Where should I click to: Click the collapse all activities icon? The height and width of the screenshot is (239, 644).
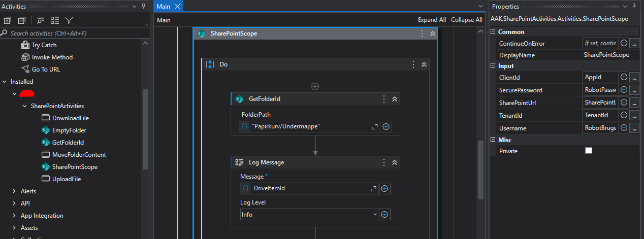pyautogui.click(x=21, y=20)
